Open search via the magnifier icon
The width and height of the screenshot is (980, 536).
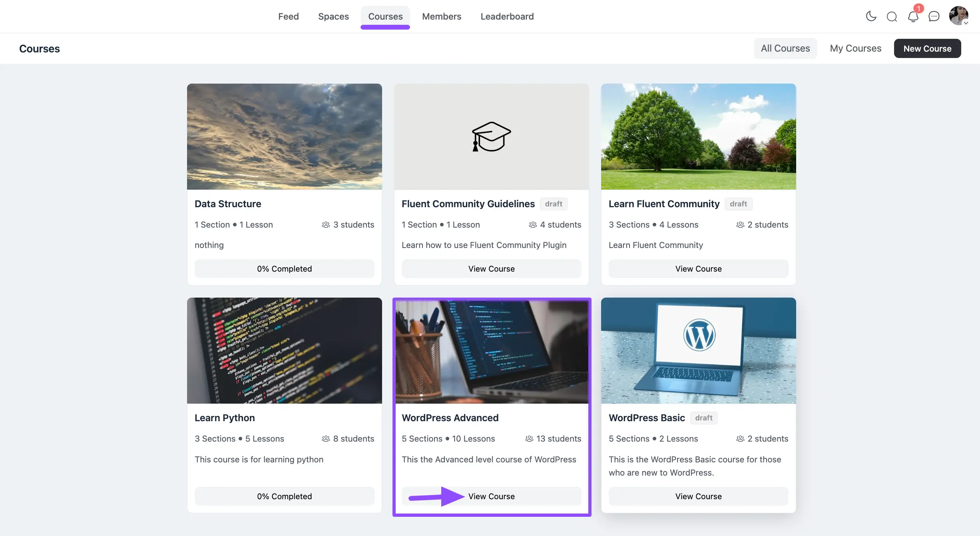[x=892, y=16]
